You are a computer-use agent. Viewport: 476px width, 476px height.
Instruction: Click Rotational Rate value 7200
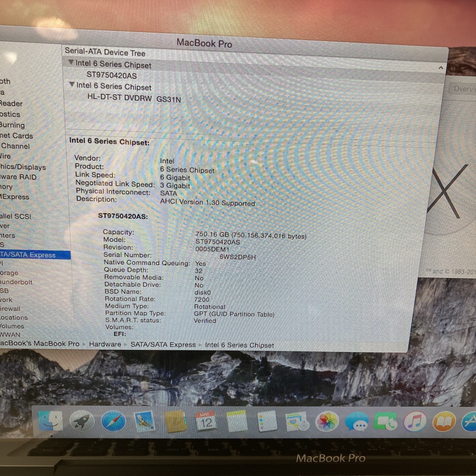coord(202,300)
